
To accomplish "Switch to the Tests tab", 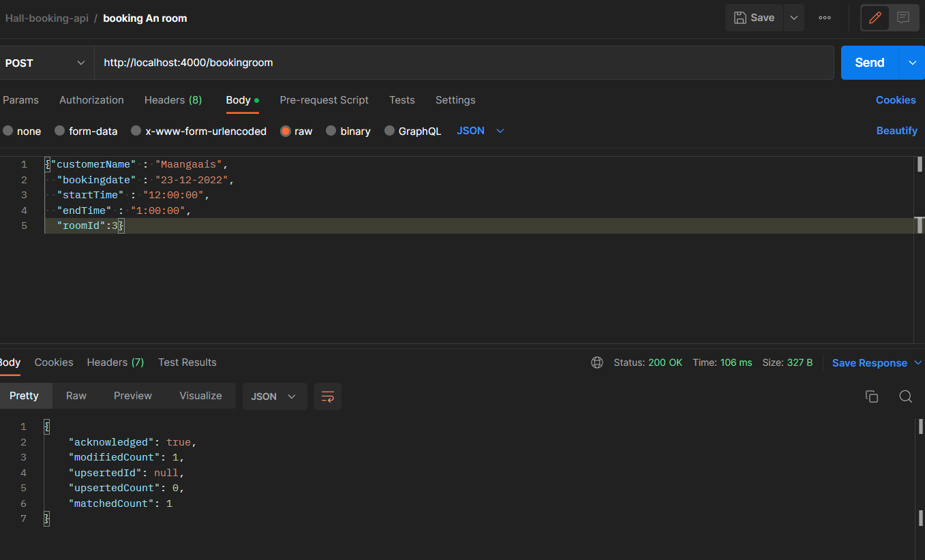I will tap(401, 100).
